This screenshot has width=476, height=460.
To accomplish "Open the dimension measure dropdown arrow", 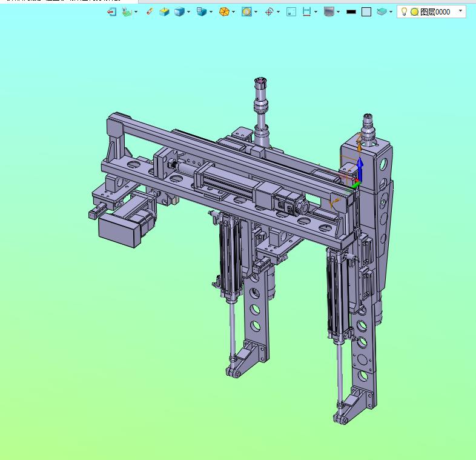I will 316,12.
